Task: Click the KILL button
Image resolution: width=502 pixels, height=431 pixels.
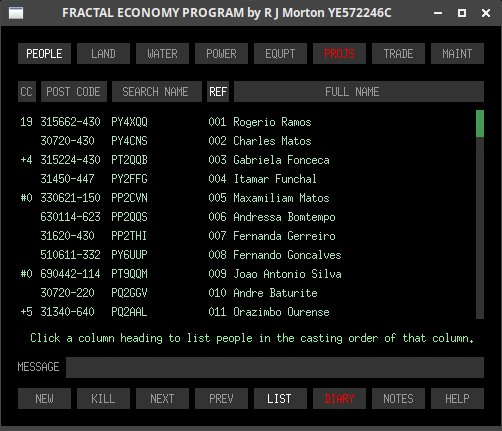Action: click(x=103, y=399)
